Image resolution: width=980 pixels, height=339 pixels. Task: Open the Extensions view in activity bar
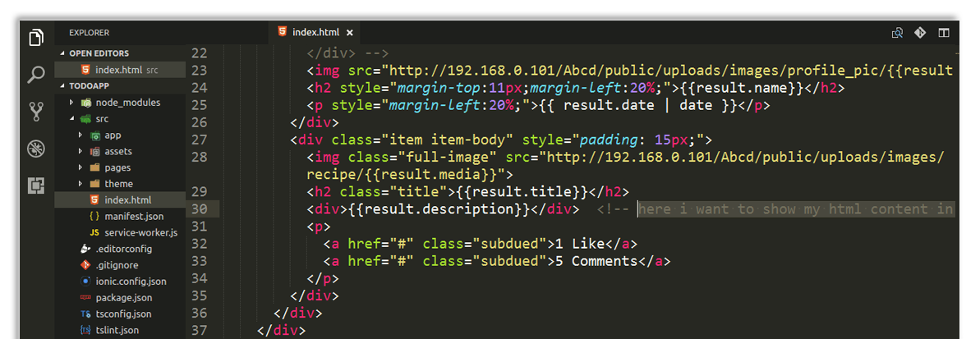35,186
